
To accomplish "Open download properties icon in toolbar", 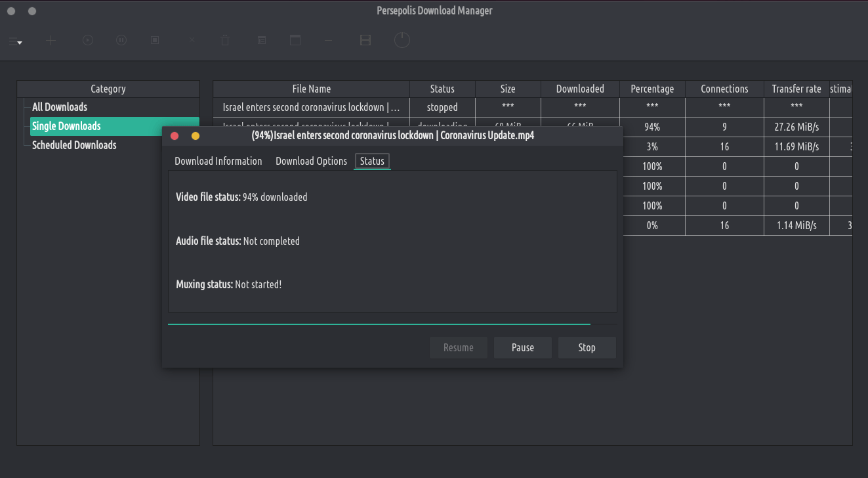I will pos(261,41).
